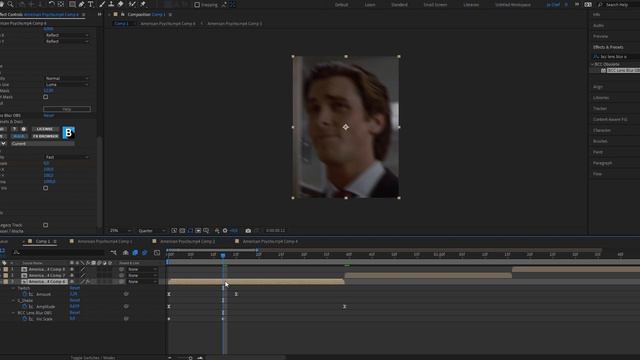Select the Pan Behind anchor tool
Image resolution: width=640 pixels, height=360 pixels.
click(x=61, y=4)
